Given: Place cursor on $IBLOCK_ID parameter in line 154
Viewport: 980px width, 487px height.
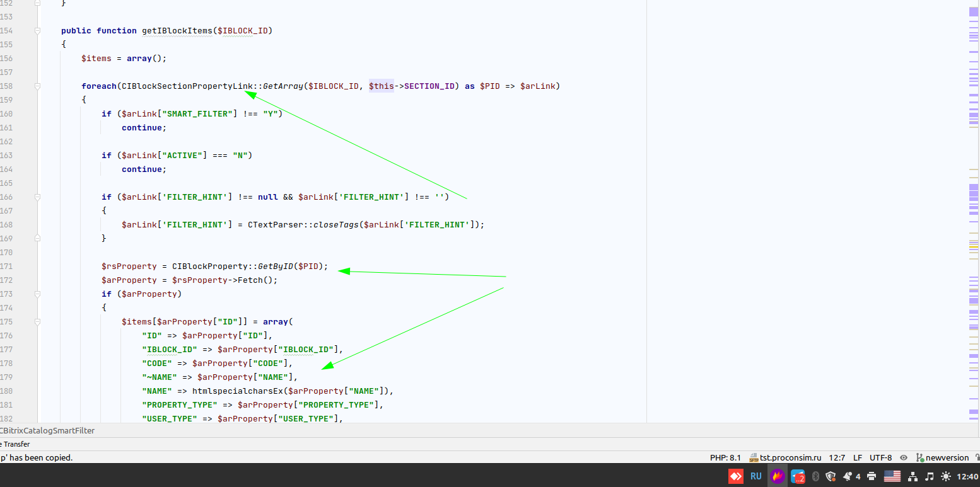Looking at the screenshot, I should point(243,30).
